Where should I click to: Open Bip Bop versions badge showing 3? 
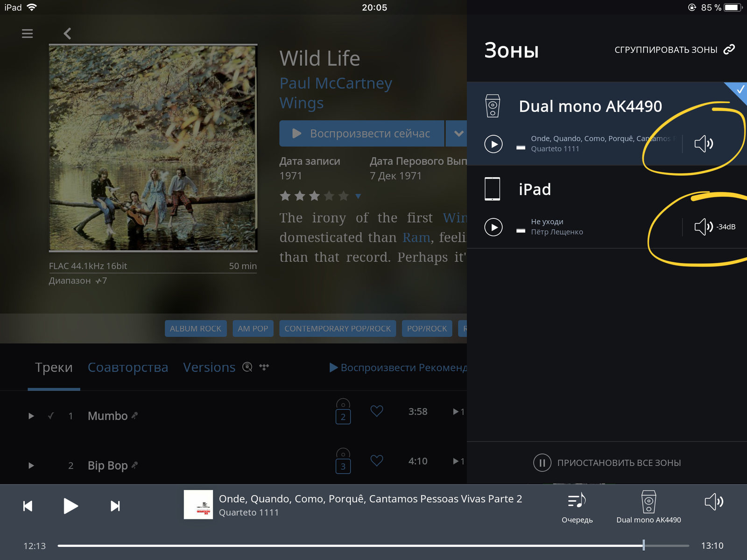pyautogui.click(x=343, y=461)
